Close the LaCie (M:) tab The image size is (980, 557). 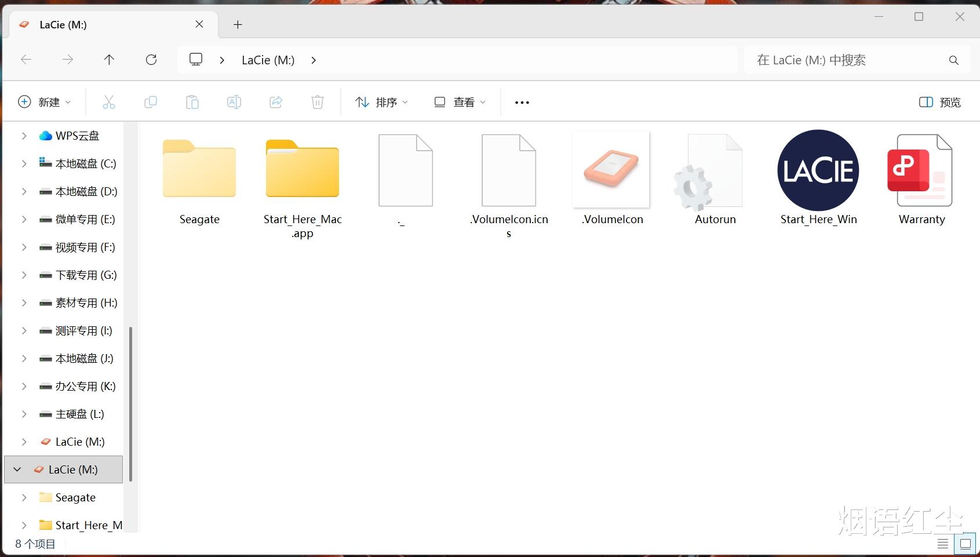point(199,24)
